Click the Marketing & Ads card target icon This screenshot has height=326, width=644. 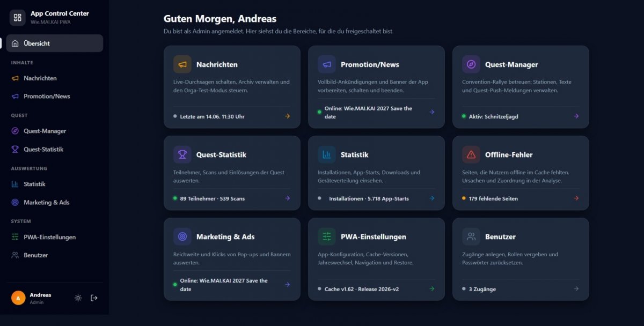182,236
